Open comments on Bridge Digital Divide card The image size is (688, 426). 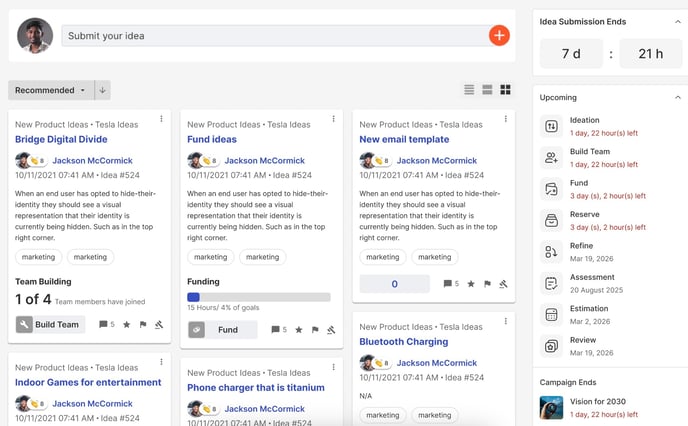click(107, 324)
